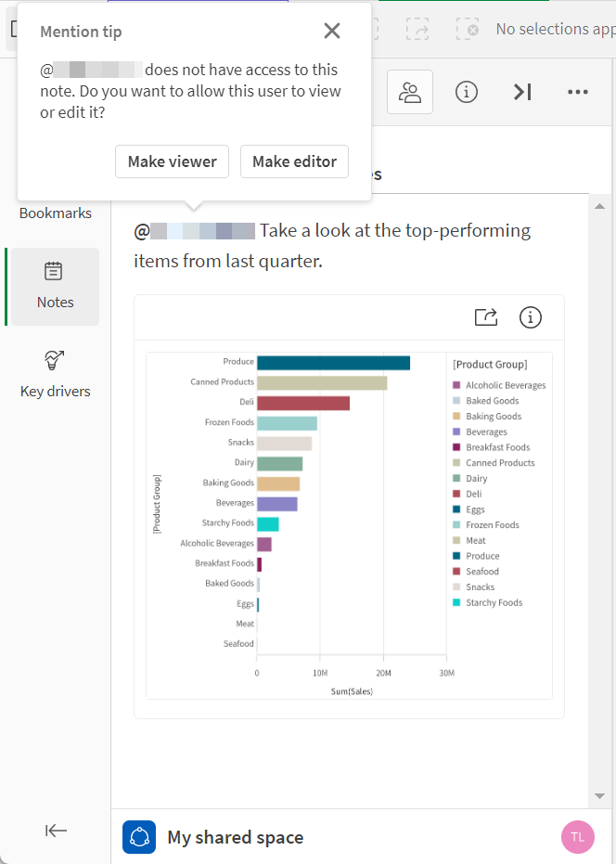Click the Sum(Sales) axis label
The height and width of the screenshot is (864, 616).
(x=352, y=691)
